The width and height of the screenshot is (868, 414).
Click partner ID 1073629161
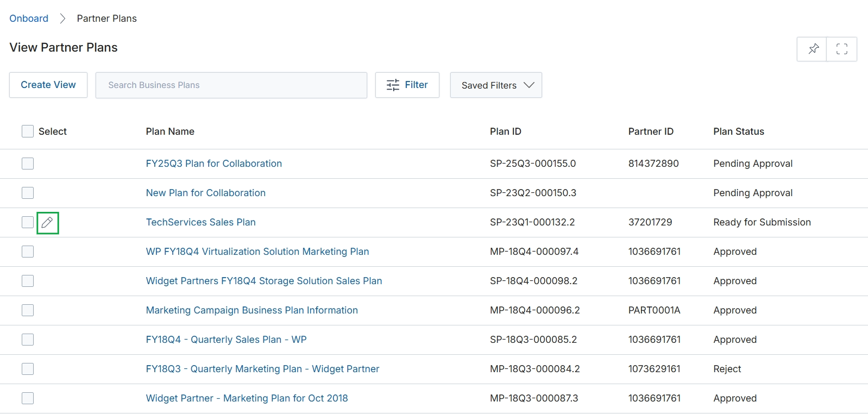coord(655,369)
